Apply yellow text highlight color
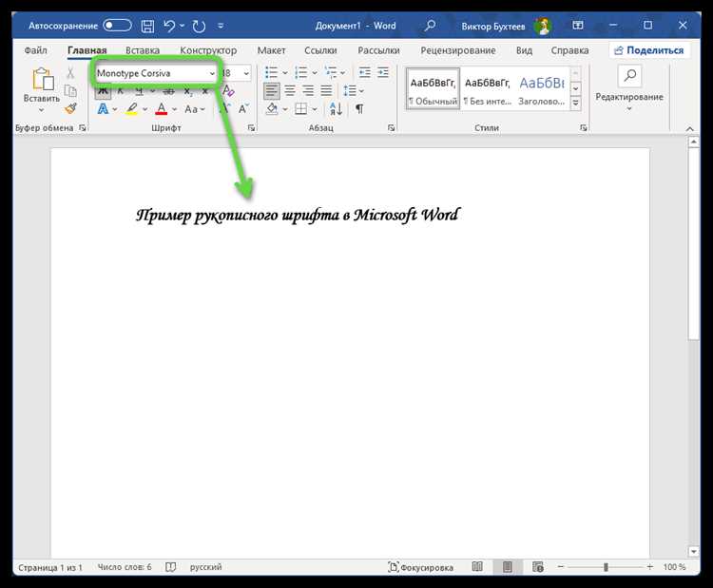 click(x=132, y=109)
